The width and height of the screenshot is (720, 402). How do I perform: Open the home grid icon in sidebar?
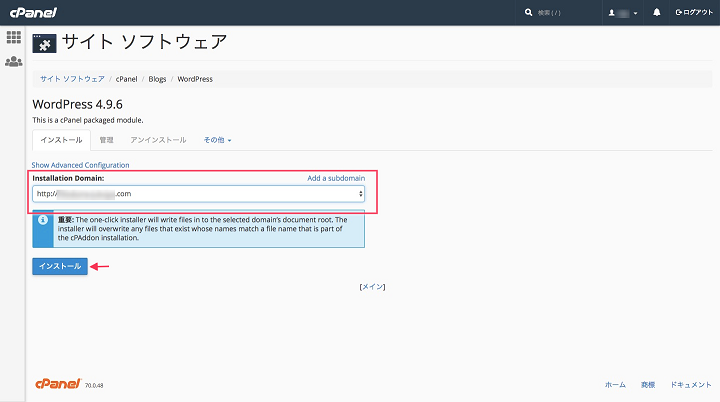(14, 37)
